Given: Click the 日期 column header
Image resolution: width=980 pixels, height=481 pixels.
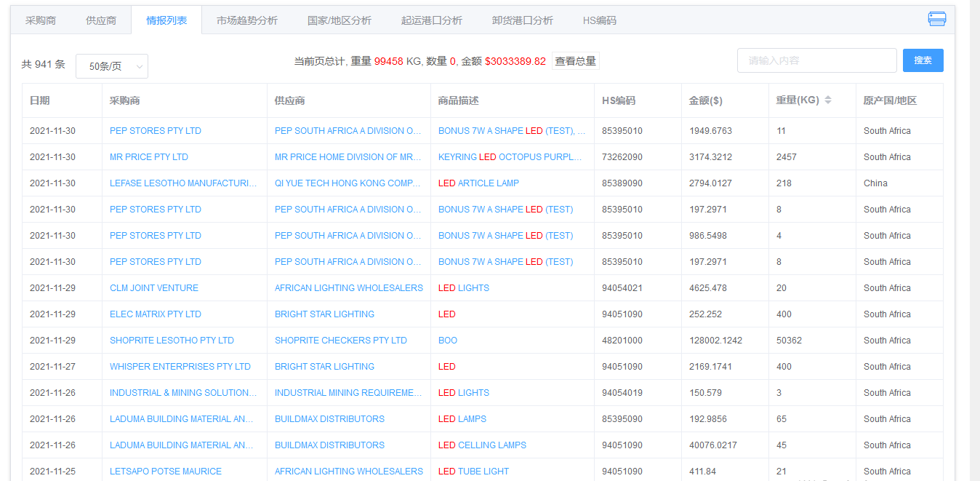Looking at the screenshot, I should [40, 100].
